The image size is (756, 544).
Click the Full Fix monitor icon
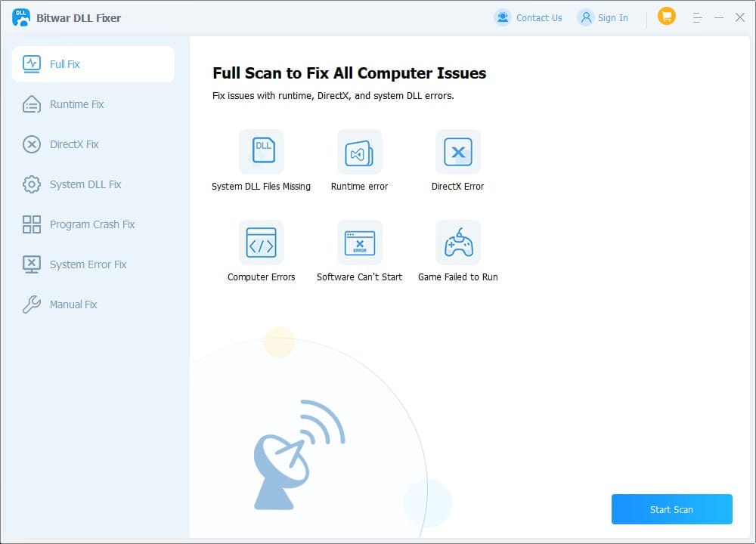[x=32, y=64]
